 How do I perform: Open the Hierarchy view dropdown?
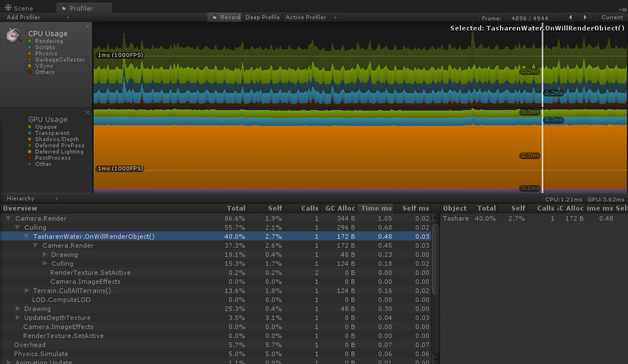pos(32,199)
